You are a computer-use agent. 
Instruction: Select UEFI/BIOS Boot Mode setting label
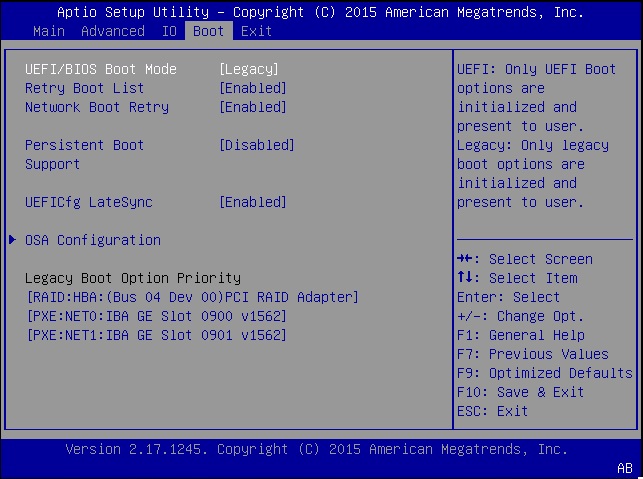click(x=101, y=69)
